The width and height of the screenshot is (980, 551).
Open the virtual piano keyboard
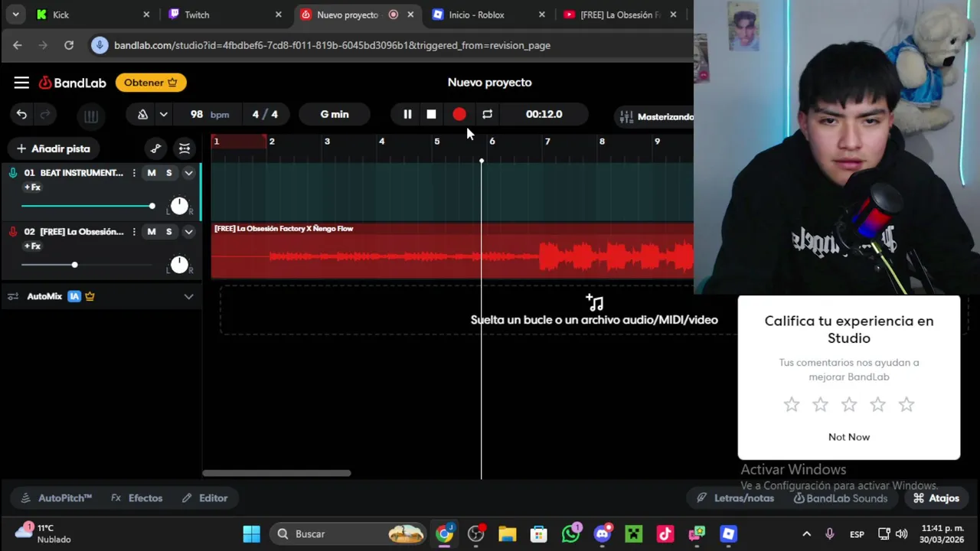pos(90,116)
